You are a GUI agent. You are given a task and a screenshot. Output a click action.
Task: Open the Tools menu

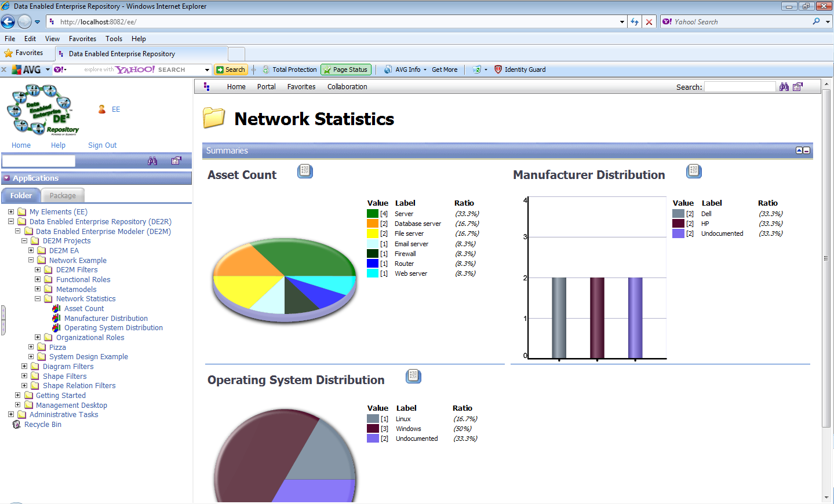(x=114, y=39)
